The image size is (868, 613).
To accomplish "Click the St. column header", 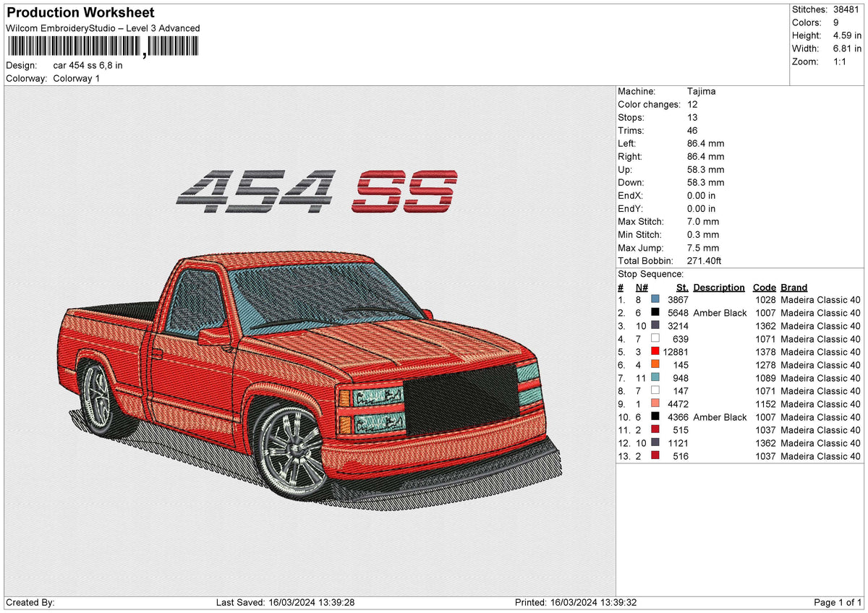I will (682, 288).
